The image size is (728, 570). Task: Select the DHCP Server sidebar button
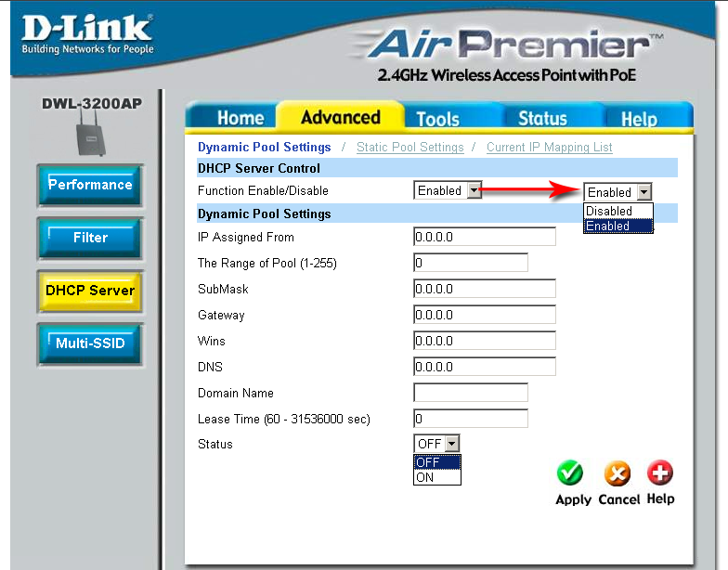[90, 291]
